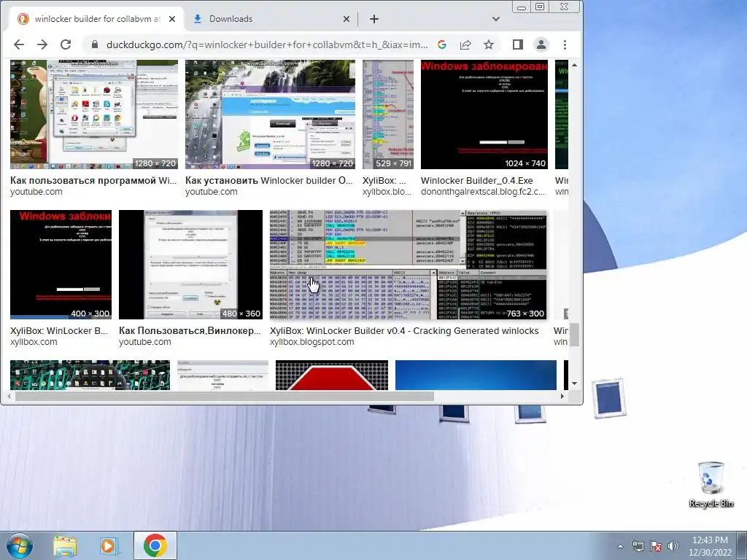Viewport: 747px width, 560px height.
Task: Click the Chrome taskbar button
Action: (155, 545)
